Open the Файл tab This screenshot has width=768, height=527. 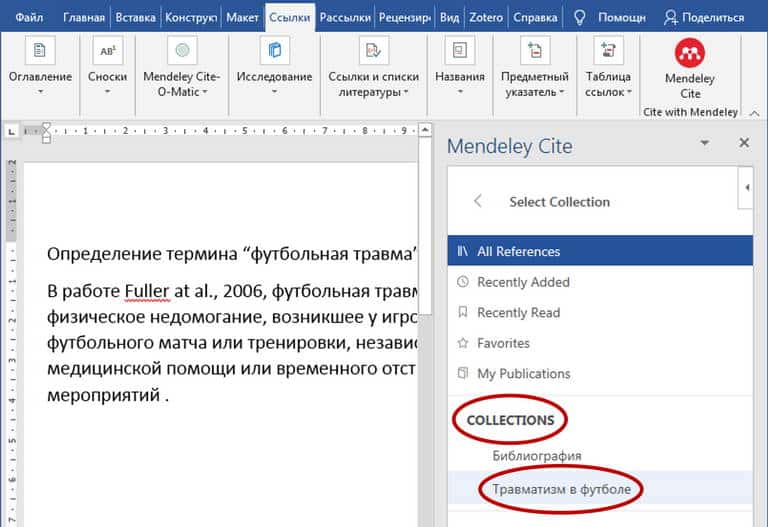(x=29, y=18)
